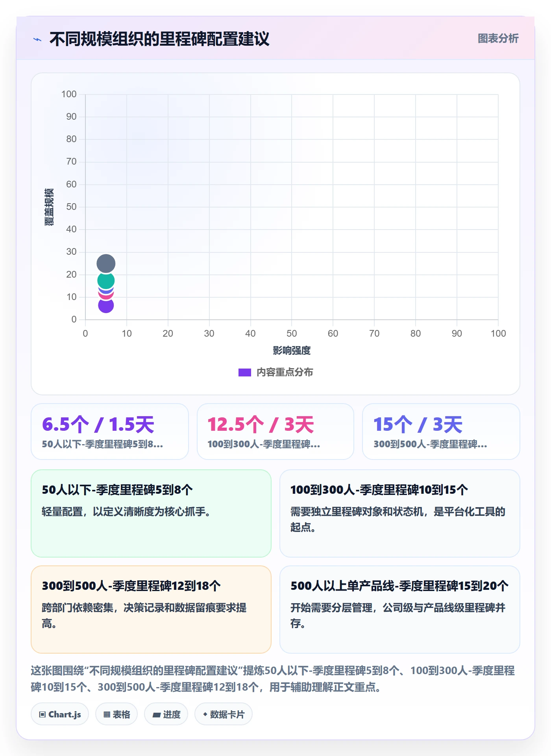
Task: Select the purple bubble at the bottom of the stack
Action: tap(106, 306)
